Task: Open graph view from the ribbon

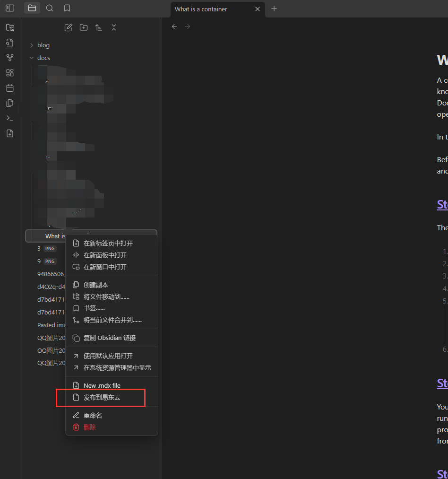Action: 10,58
